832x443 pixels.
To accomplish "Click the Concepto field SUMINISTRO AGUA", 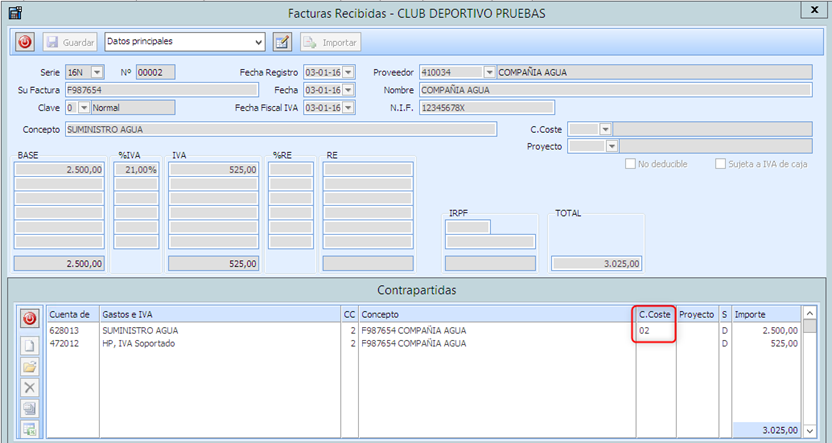I will point(280,129).
